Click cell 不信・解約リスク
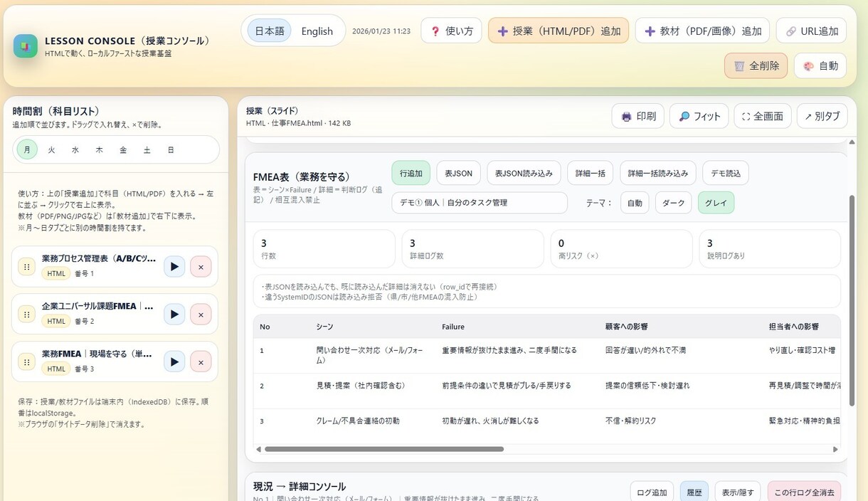 631,421
